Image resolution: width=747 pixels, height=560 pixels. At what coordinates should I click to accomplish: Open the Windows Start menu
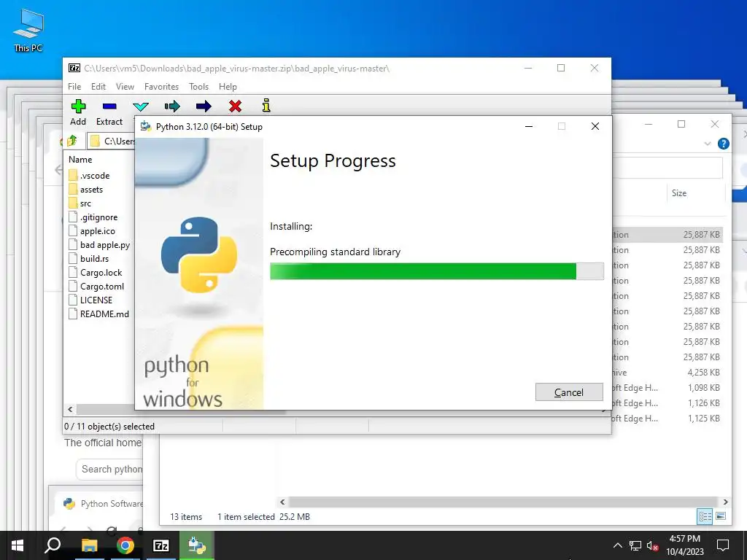(x=18, y=545)
